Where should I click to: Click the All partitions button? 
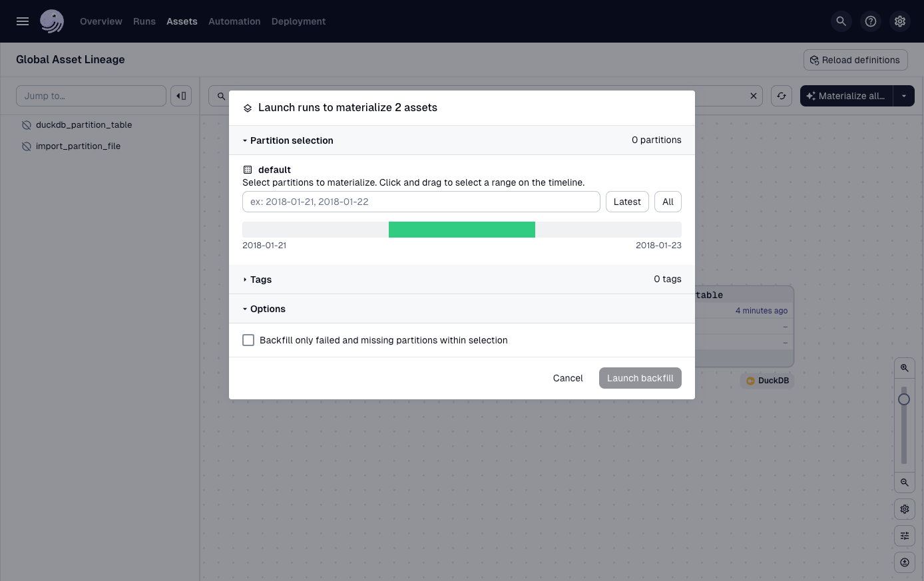(668, 202)
